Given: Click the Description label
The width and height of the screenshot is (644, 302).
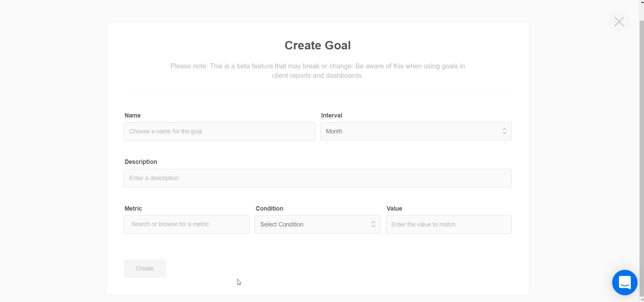Looking at the screenshot, I should tap(141, 162).
